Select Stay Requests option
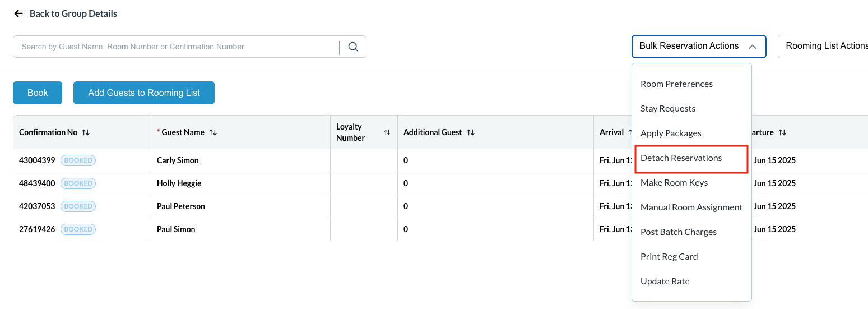This screenshot has width=868, height=309. point(668,109)
